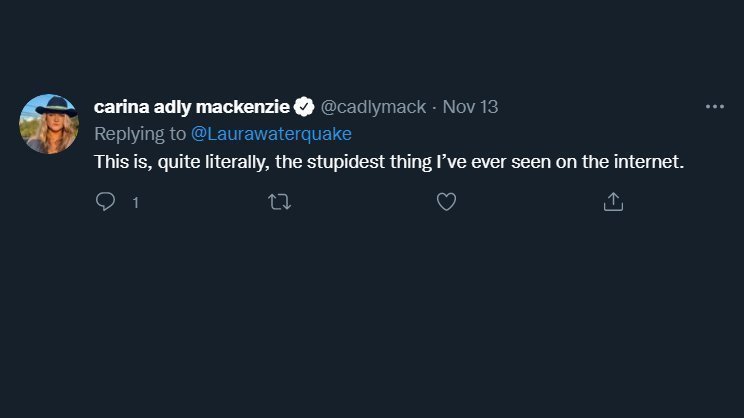Click the word 'internet' ending the tweet
The width and height of the screenshot is (744, 418).
[647, 160]
